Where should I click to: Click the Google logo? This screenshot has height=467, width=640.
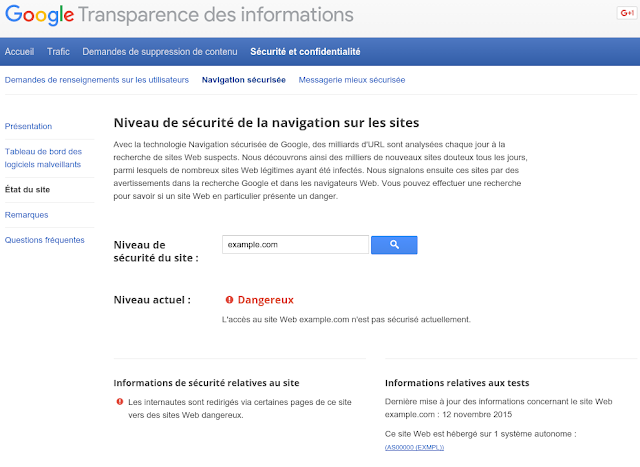click(x=40, y=15)
